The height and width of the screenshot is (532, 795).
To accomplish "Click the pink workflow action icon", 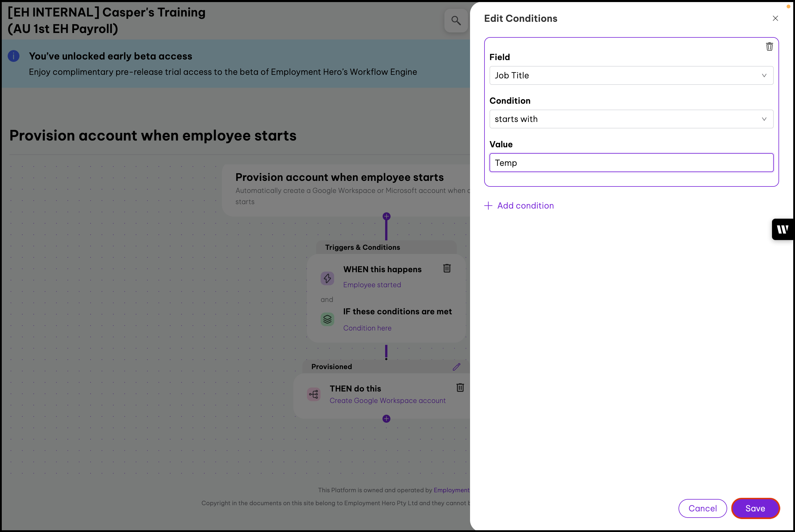I will (x=313, y=394).
